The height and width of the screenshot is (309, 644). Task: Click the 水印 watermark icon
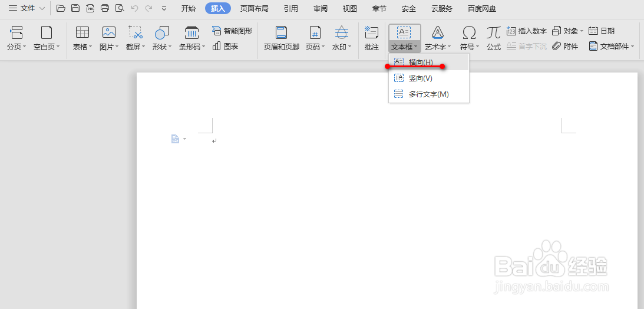[x=342, y=32]
